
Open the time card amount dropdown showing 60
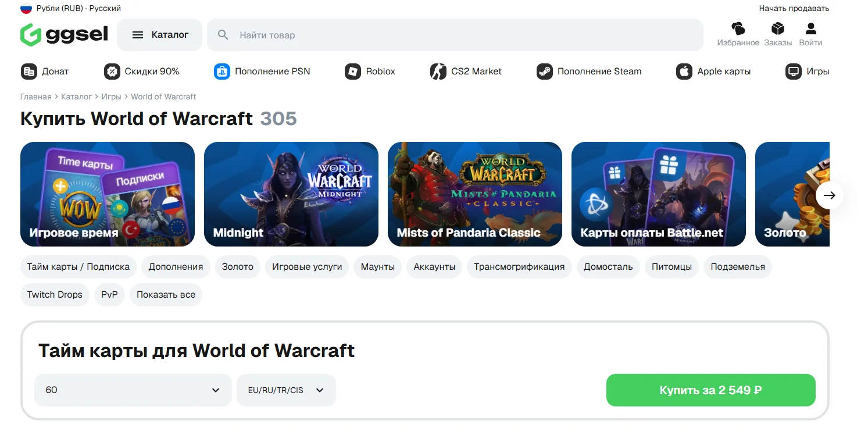tap(133, 390)
